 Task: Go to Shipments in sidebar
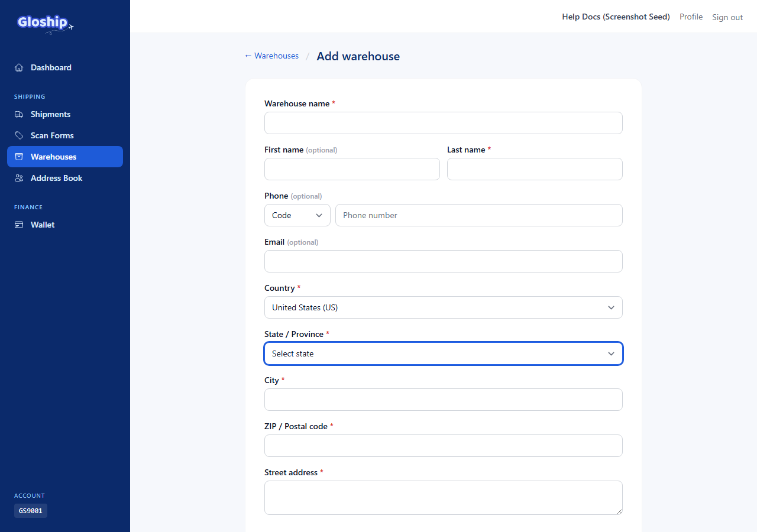(x=65, y=114)
